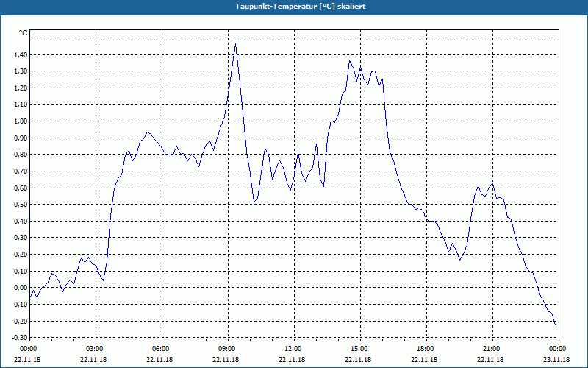
Task: Select the 0,40 axis label
Action: 21,222
